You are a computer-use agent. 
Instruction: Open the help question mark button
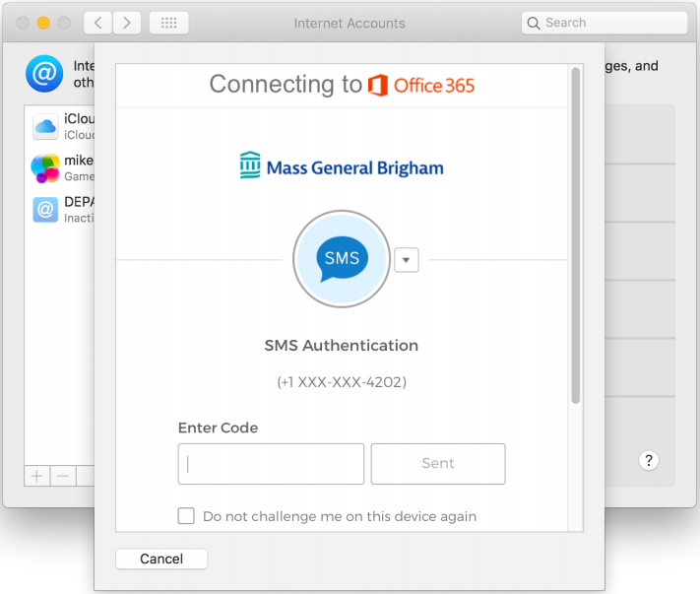point(649,460)
